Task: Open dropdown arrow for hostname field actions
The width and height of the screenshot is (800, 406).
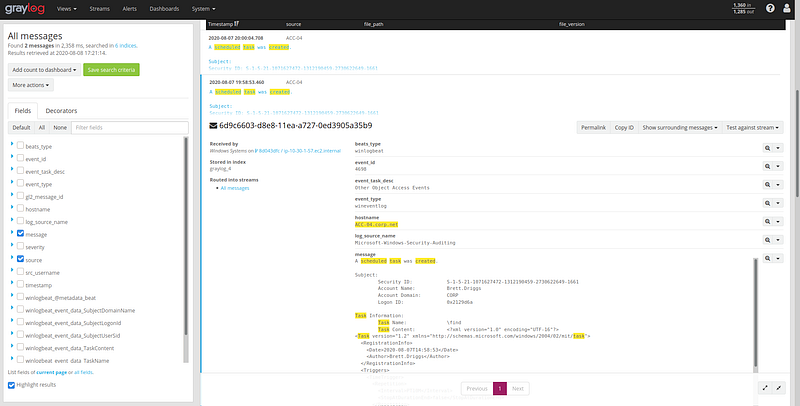Action: [778, 221]
